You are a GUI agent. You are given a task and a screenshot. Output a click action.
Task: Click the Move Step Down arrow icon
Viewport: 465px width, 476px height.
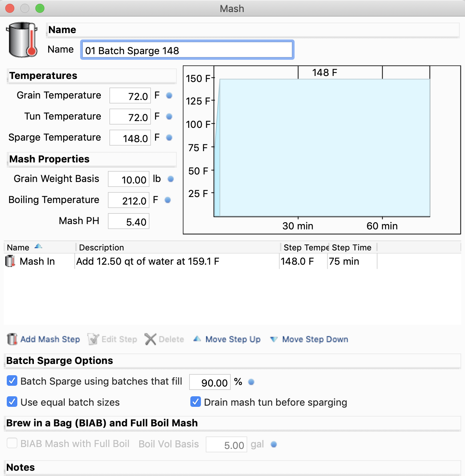point(274,339)
